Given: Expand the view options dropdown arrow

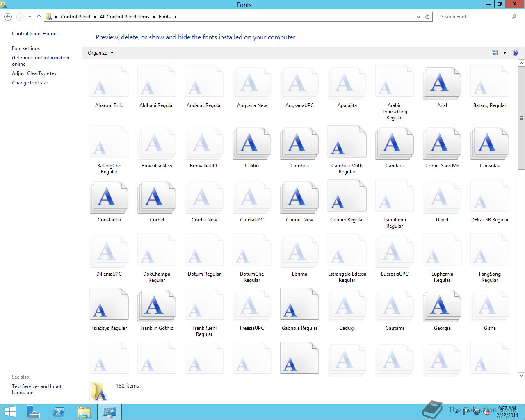Looking at the screenshot, I should click(x=504, y=53).
